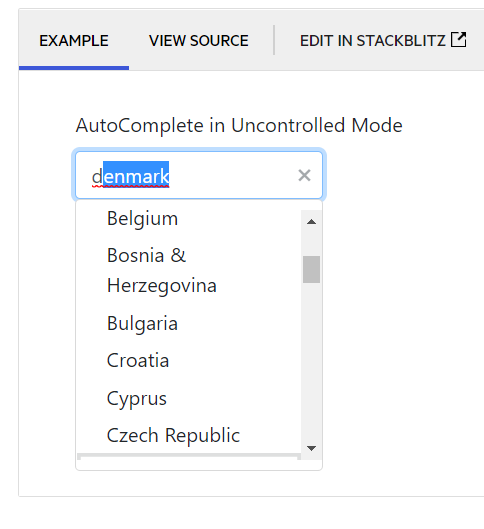Switch to the EXAMPLE tab
The image size is (484, 529).
click(74, 40)
